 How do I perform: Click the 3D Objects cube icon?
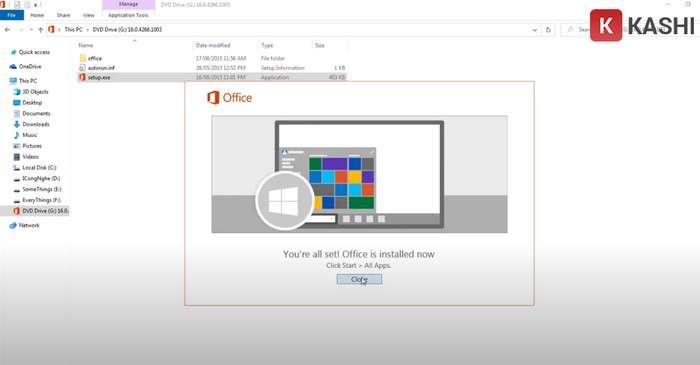tap(17, 91)
